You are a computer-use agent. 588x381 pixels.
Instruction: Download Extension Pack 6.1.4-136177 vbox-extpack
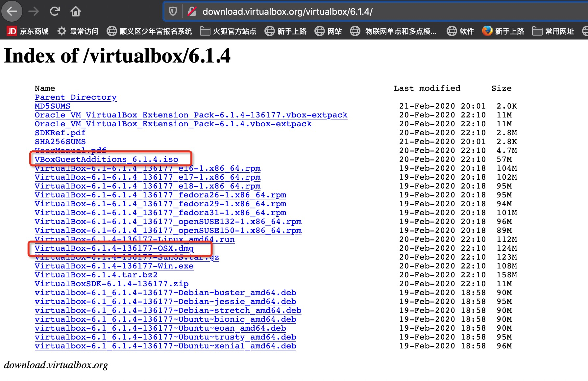tap(191, 115)
